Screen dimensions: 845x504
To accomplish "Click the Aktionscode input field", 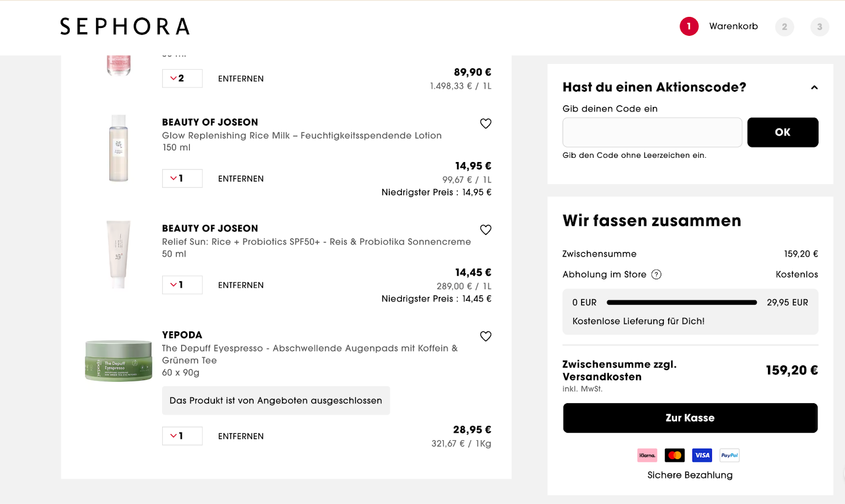I will click(x=652, y=132).
